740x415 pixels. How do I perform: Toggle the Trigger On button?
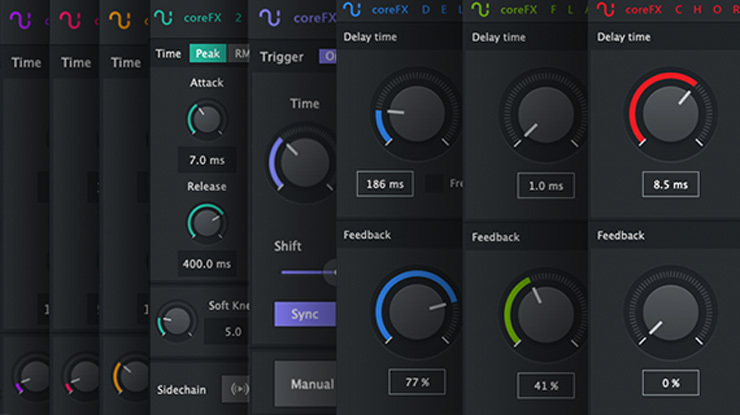tap(328, 57)
